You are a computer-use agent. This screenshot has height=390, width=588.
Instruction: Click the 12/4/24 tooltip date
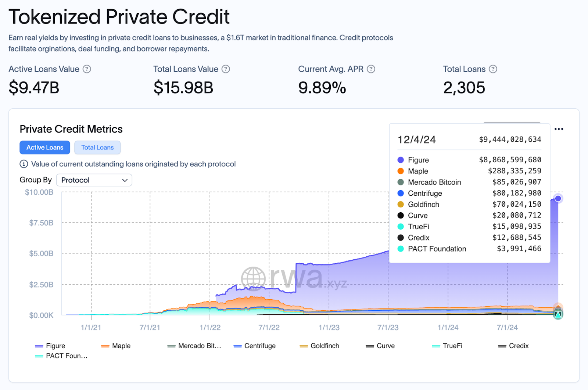point(417,140)
